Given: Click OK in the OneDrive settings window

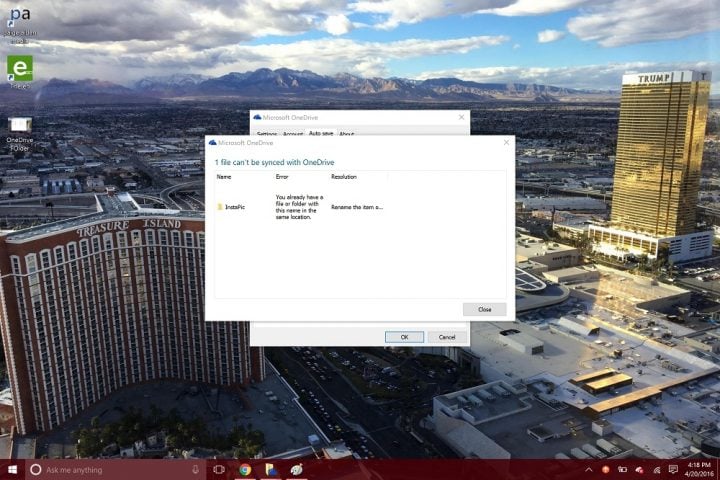Looking at the screenshot, I should click(x=404, y=337).
